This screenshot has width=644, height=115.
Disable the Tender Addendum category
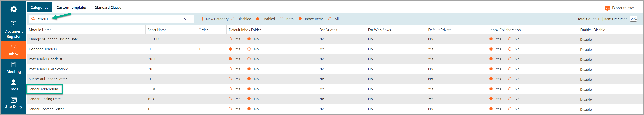coord(586,90)
